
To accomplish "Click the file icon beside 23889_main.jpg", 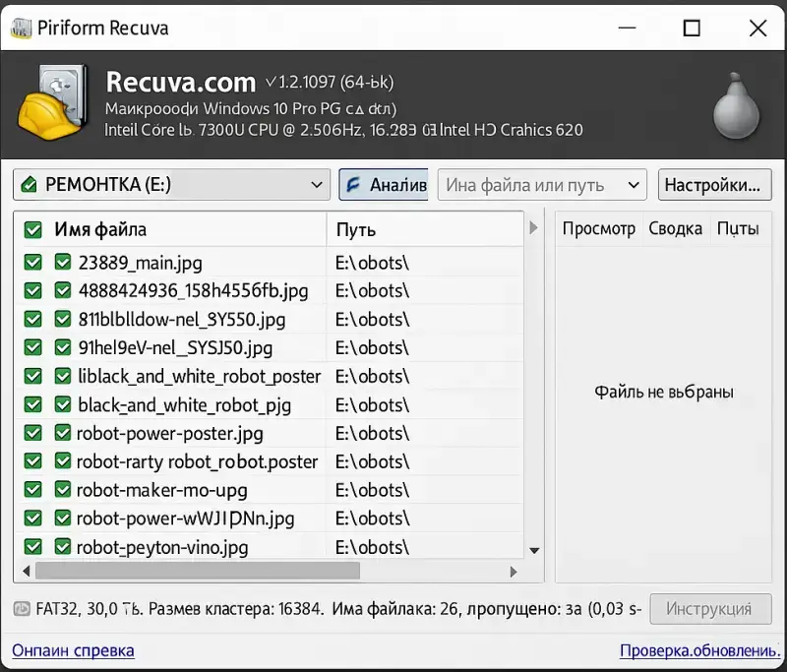I will [x=62, y=263].
